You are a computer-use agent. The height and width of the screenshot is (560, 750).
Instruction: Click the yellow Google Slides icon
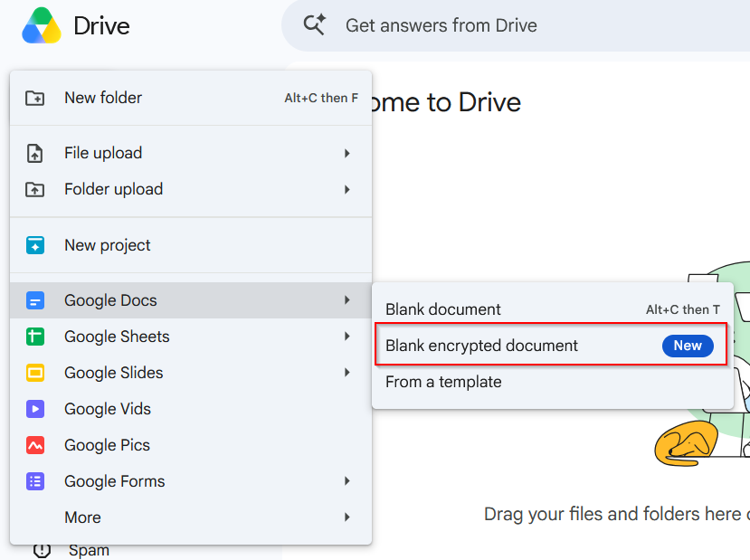click(35, 373)
